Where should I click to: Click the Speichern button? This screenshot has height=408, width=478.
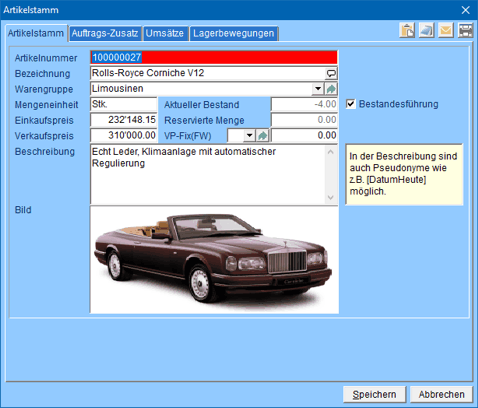(374, 394)
